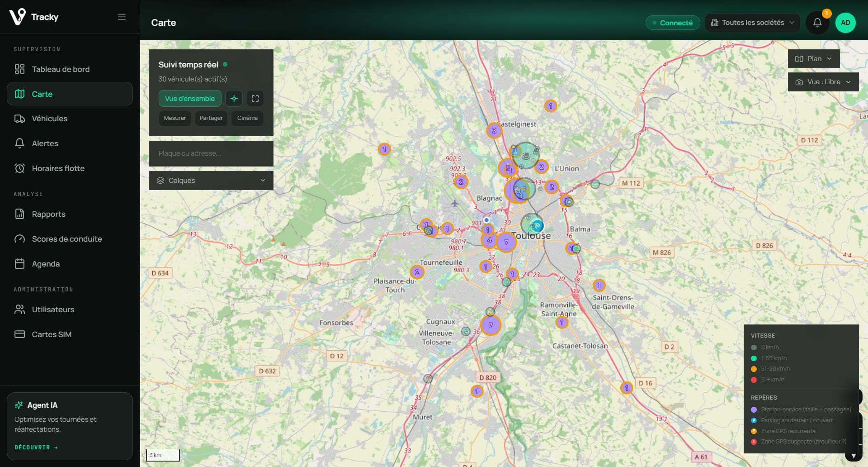Toggle fullscreen map icon
Image resolution: width=868 pixels, height=467 pixels.
point(255,99)
